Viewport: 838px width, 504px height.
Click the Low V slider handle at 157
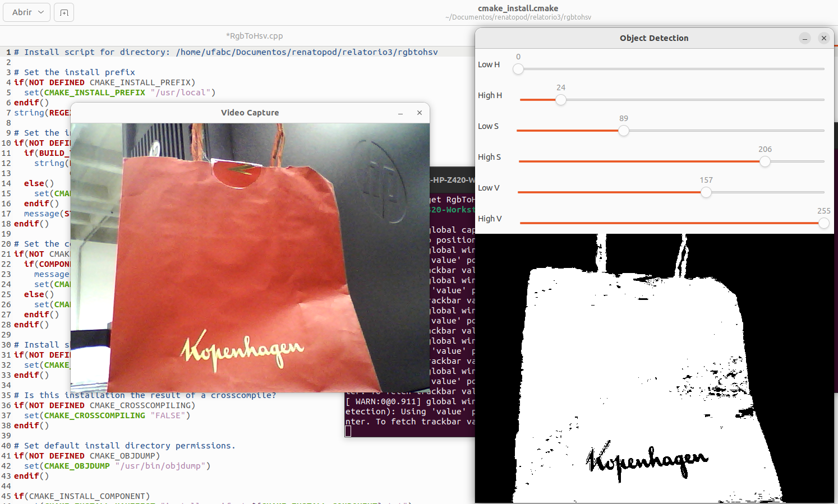[x=706, y=192]
